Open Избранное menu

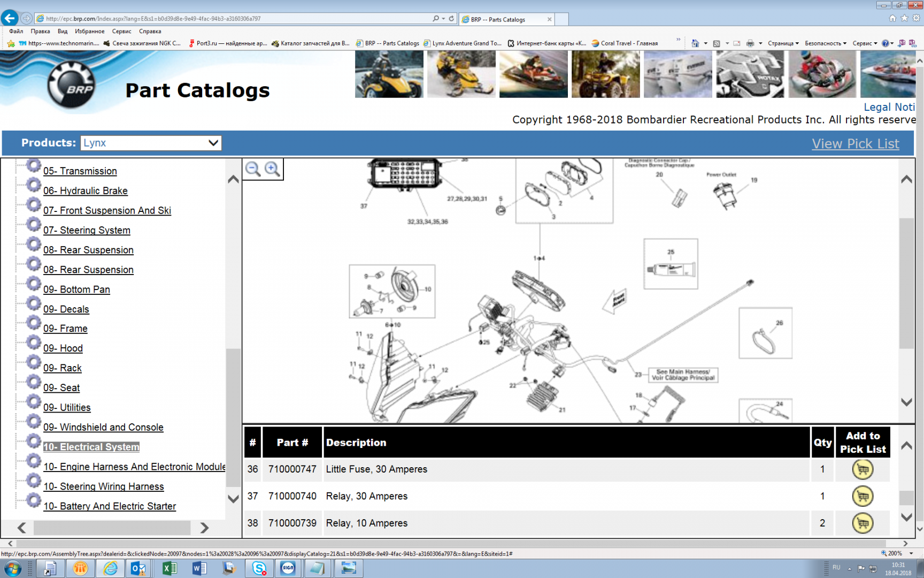tap(90, 32)
